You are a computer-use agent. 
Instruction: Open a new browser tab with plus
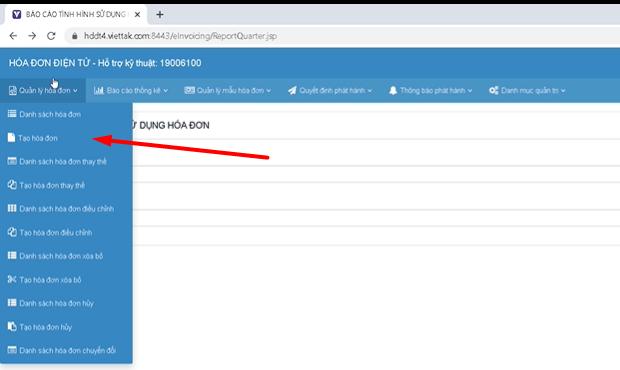(160, 15)
